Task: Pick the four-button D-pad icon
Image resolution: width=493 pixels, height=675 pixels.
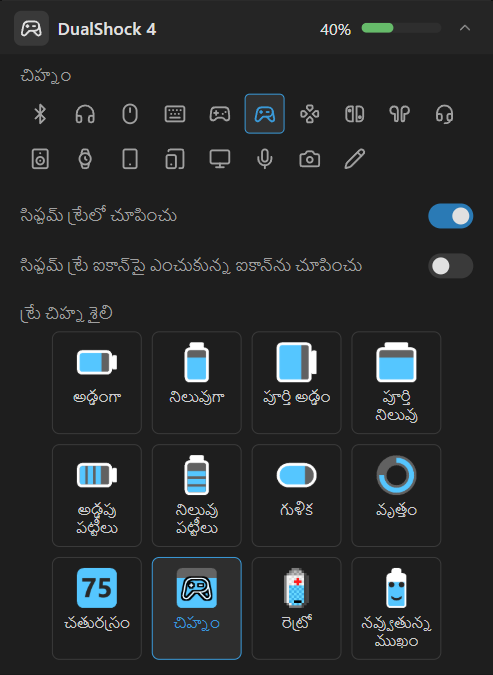Action: click(310, 114)
